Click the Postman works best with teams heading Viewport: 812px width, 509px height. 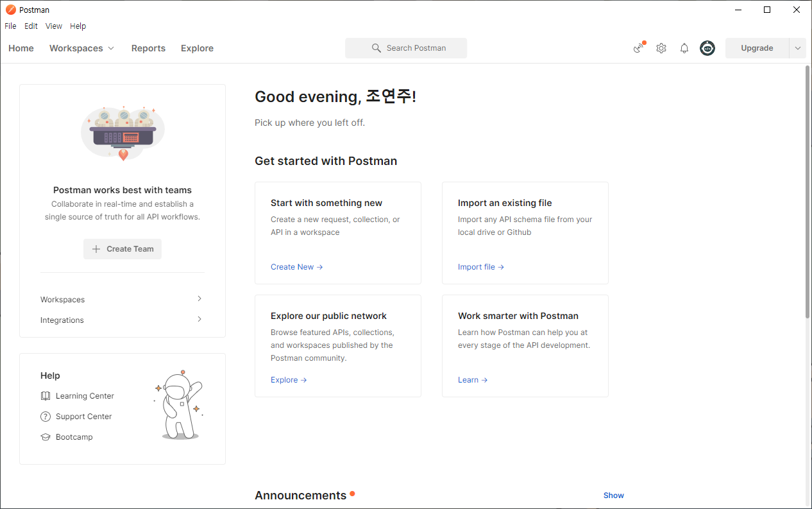click(123, 190)
